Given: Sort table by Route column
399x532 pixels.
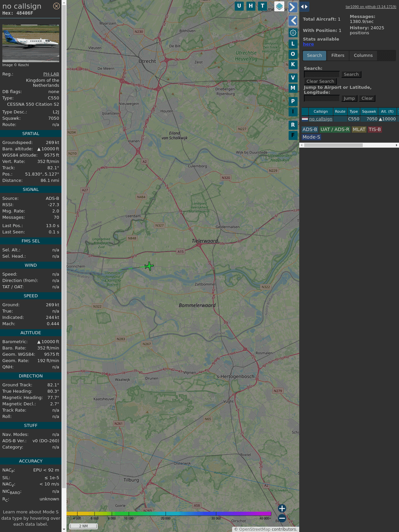Looking at the screenshot, I should coord(340,112).
